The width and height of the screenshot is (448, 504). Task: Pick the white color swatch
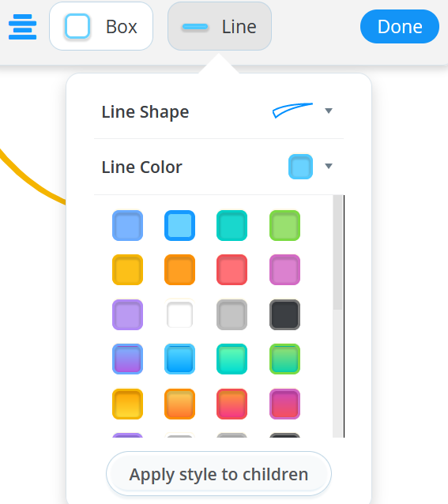tap(179, 314)
